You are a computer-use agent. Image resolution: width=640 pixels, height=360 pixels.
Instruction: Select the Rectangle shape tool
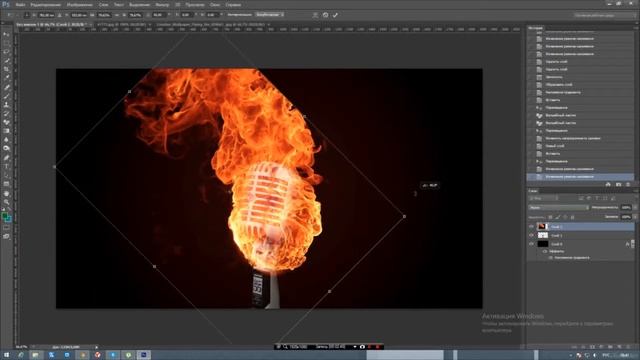6,184
